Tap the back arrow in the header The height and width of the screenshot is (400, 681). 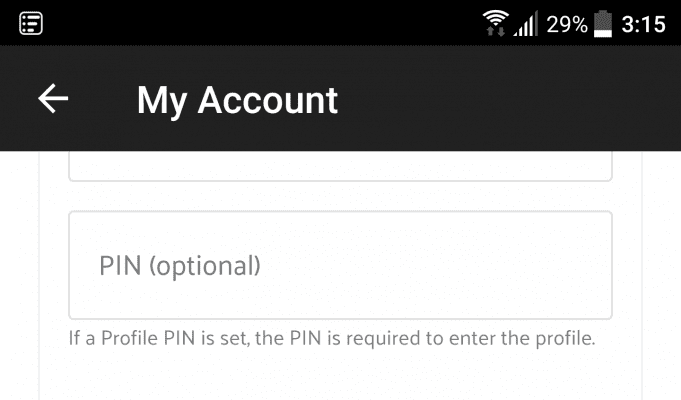click(53, 99)
